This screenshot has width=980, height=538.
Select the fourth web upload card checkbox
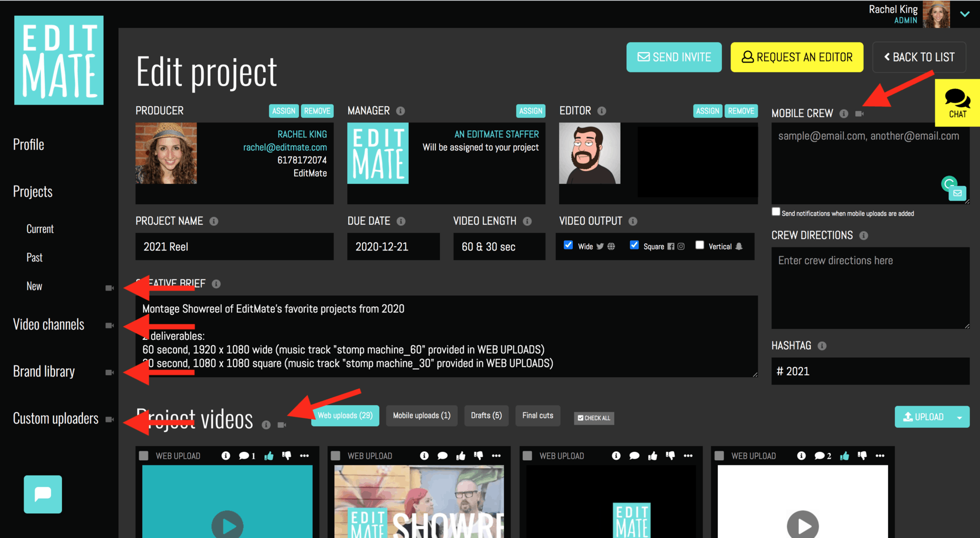[x=719, y=456]
